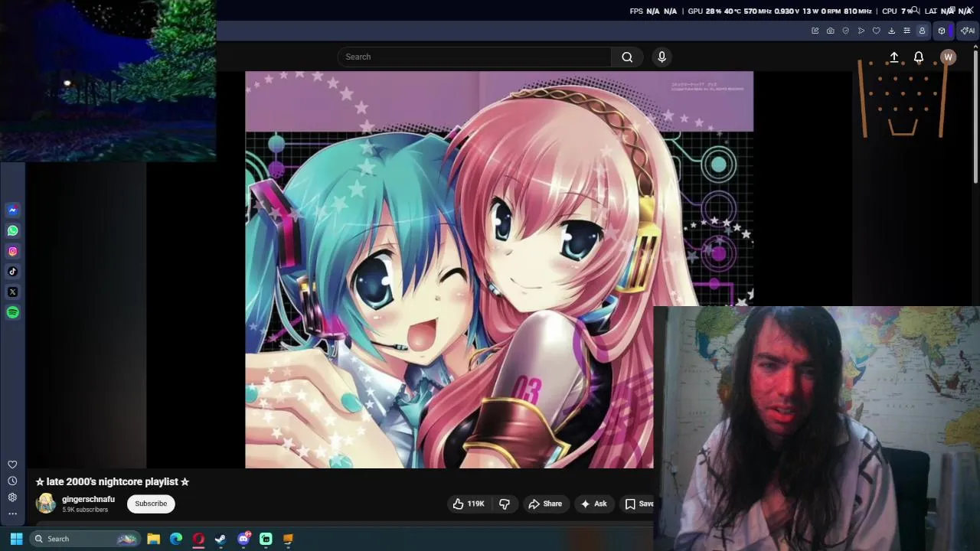Viewport: 980px width, 551px height.
Task: Open Steam from the taskbar
Action: (x=220, y=539)
